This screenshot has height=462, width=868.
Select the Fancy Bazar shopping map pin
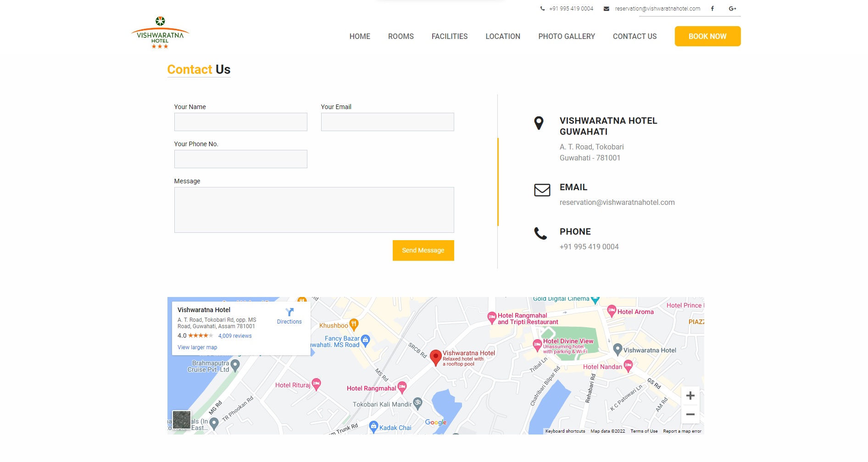point(366,341)
